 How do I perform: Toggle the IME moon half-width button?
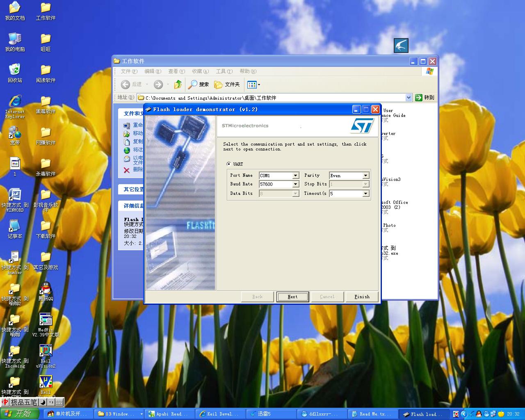43,402
